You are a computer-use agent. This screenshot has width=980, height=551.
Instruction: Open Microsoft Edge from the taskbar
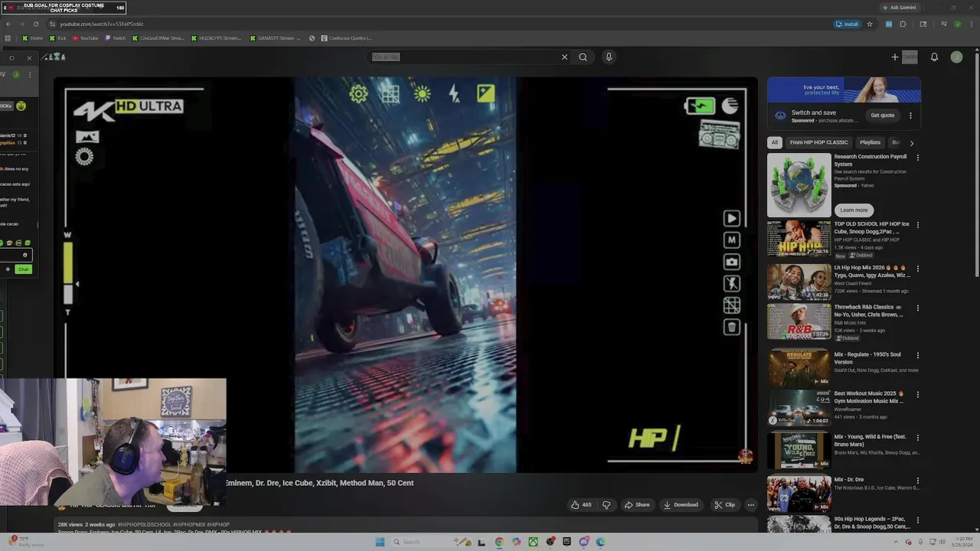click(600, 542)
